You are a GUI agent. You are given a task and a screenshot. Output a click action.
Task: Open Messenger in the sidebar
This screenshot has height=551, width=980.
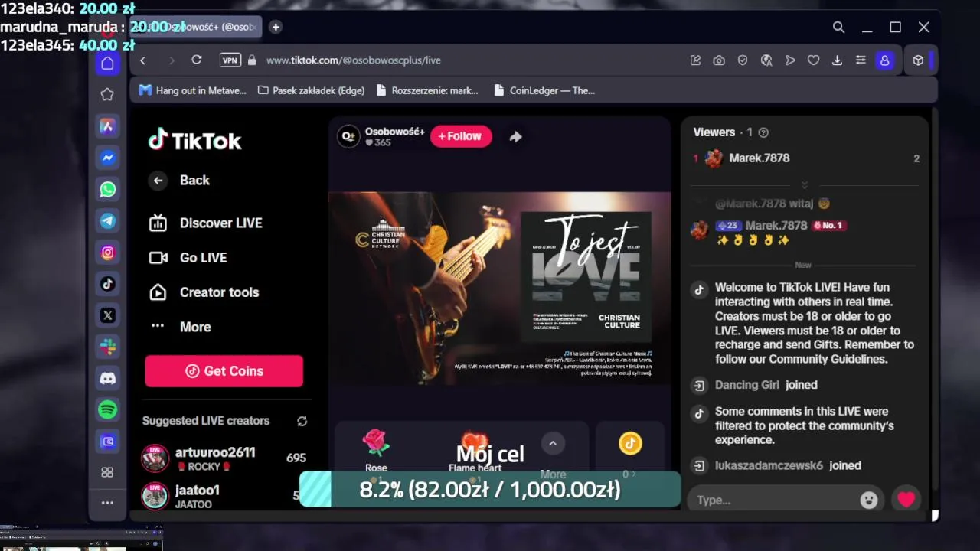pos(107,158)
